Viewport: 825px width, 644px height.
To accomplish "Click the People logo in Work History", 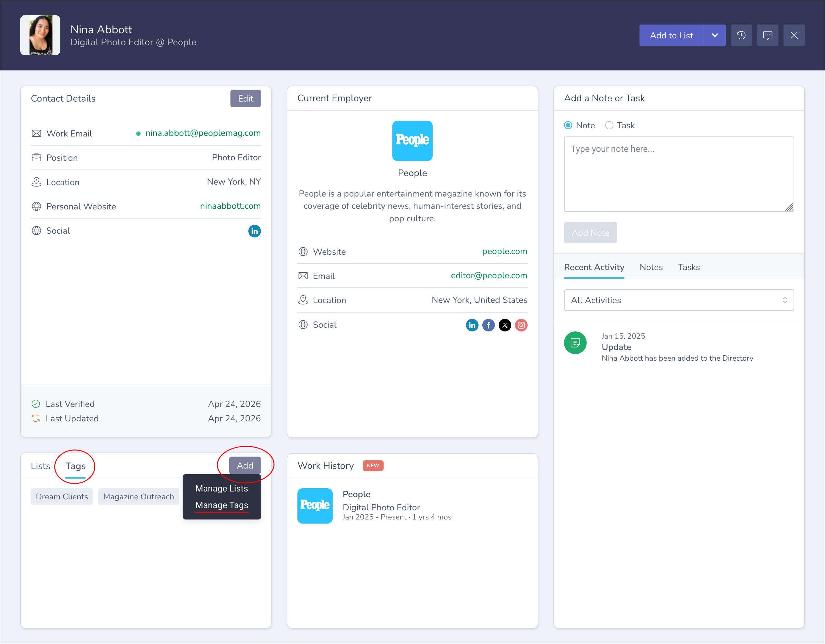I will tap(315, 506).
